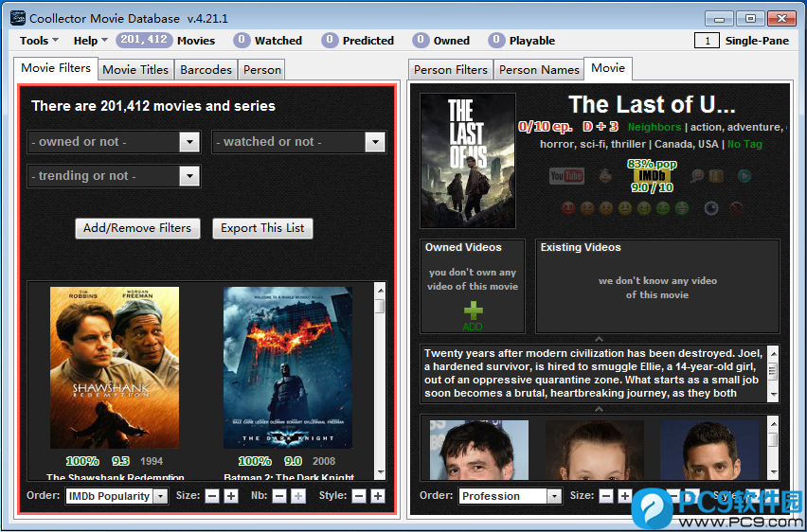807x532 pixels.
Task: Switch to the Person Names tab
Action: (539, 69)
